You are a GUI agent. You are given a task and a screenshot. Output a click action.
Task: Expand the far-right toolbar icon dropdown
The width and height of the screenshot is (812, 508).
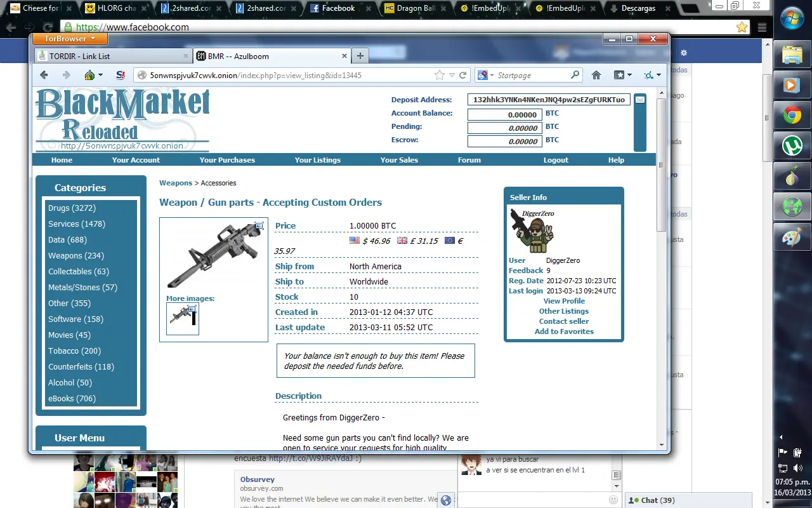point(658,75)
